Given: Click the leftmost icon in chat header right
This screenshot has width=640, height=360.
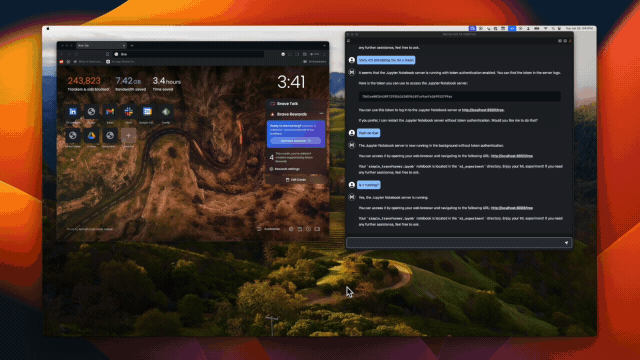Looking at the screenshot, I should (560, 41).
